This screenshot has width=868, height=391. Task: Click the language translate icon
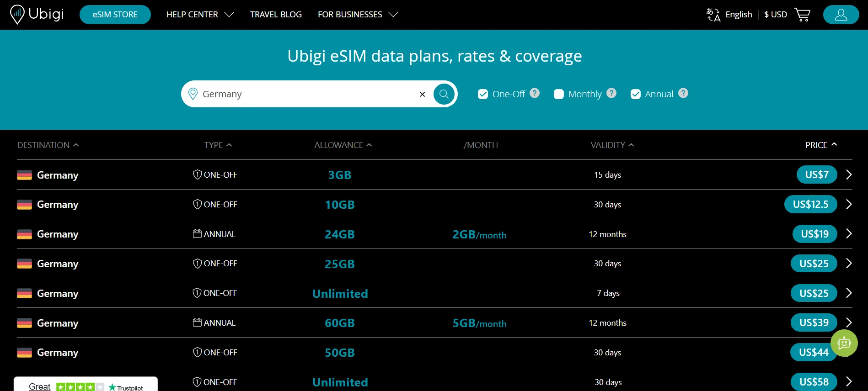pos(713,15)
